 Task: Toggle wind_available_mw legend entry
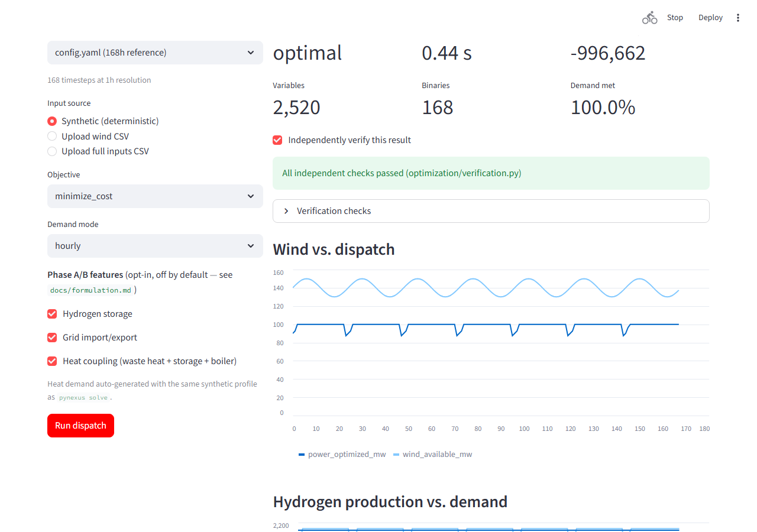point(433,455)
